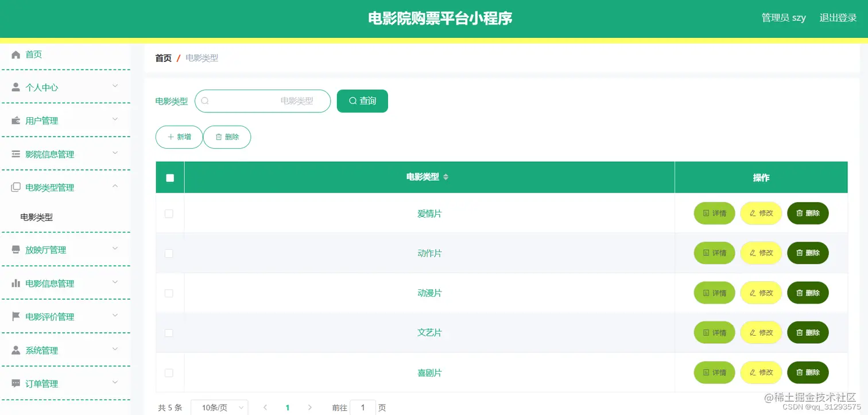Click the 删除 button above the table

(227, 137)
